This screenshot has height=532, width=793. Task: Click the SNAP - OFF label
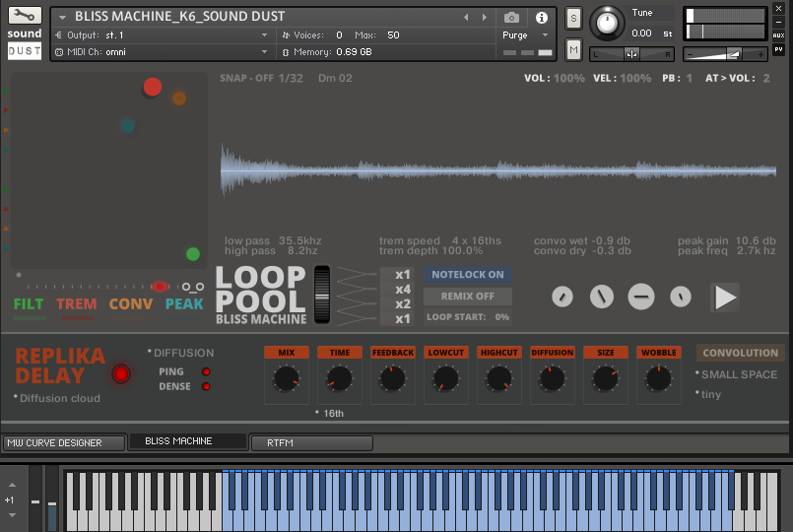(x=247, y=79)
